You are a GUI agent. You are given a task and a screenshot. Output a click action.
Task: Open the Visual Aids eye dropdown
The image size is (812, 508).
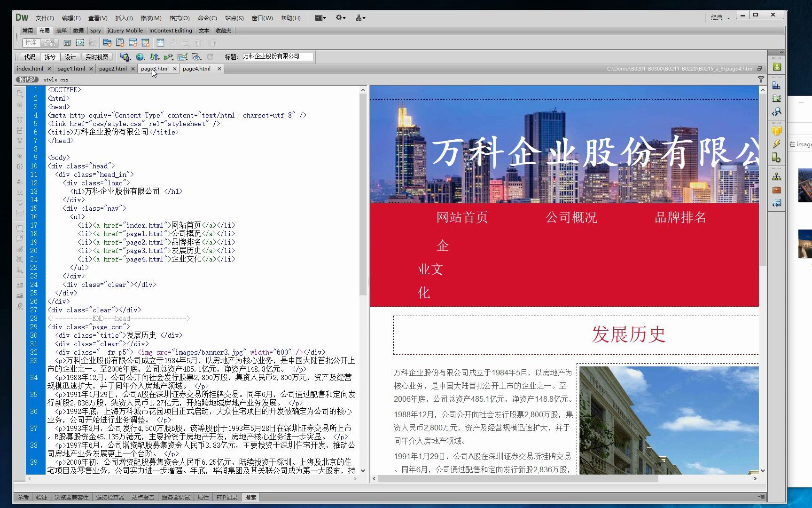196,57
